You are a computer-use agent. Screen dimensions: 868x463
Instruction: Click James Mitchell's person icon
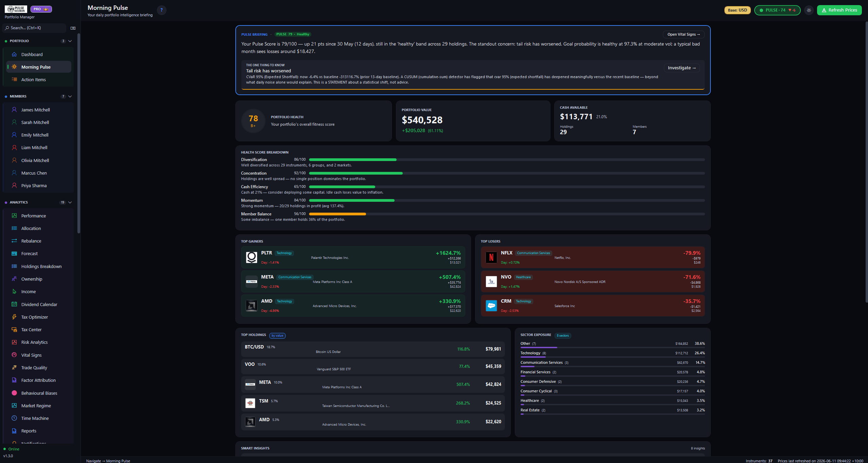14,110
